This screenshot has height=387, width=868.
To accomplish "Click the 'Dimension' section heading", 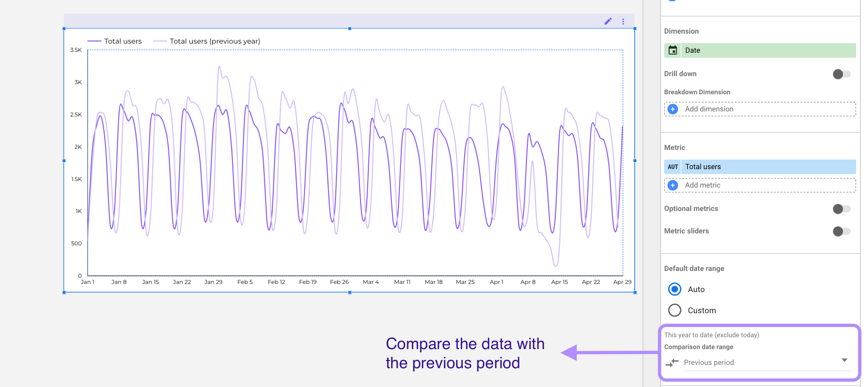I will click(681, 31).
